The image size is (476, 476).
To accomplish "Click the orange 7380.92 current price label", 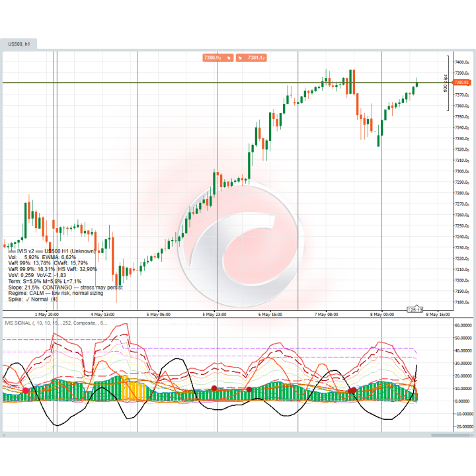I will (461, 82).
